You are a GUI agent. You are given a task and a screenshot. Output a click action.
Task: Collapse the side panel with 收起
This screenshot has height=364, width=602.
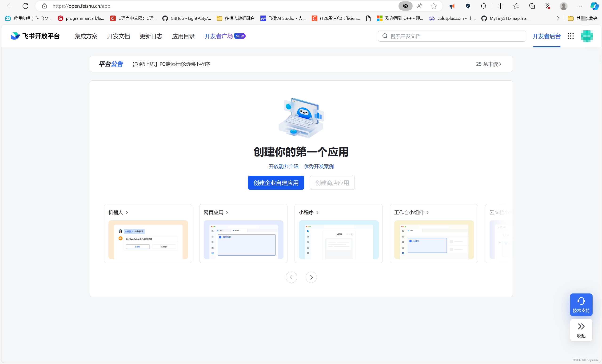point(581,330)
